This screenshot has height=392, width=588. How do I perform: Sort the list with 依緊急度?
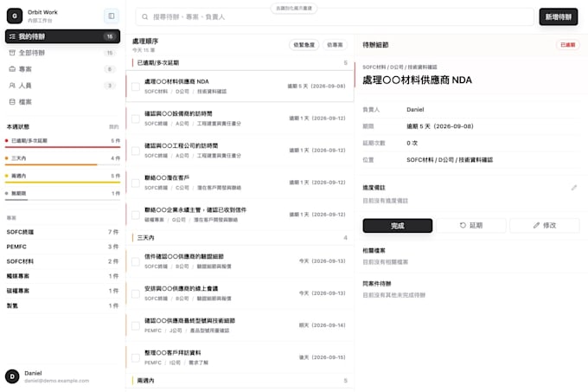click(x=304, y=45)
